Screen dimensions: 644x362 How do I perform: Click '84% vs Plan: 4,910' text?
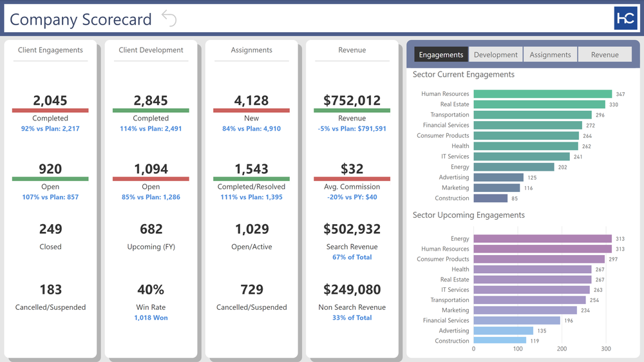click(251, 129)
